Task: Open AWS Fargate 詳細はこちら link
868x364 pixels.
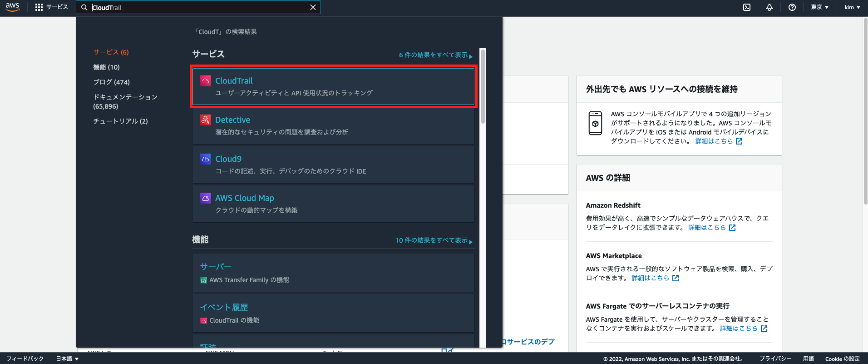Action: 739,329
